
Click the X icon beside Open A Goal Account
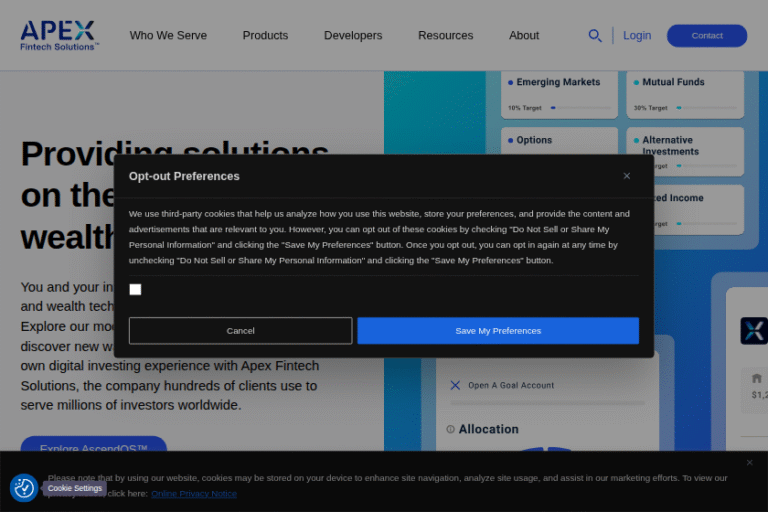[455, 385]
